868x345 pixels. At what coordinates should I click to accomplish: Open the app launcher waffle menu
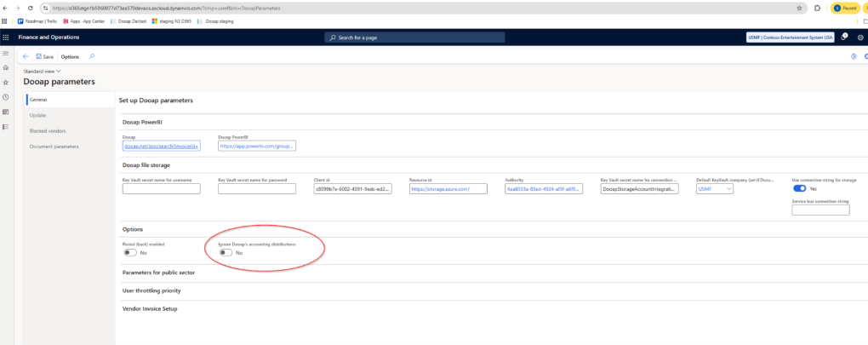click(6, 37)
